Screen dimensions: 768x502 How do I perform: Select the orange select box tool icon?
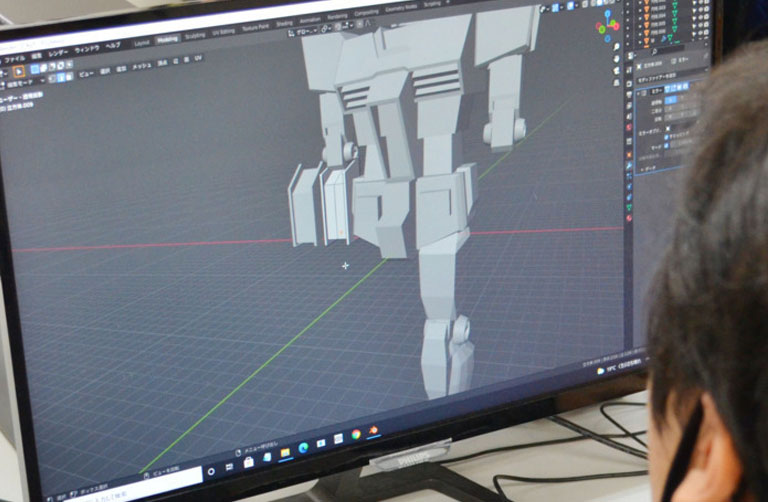[x=19, y=72]
